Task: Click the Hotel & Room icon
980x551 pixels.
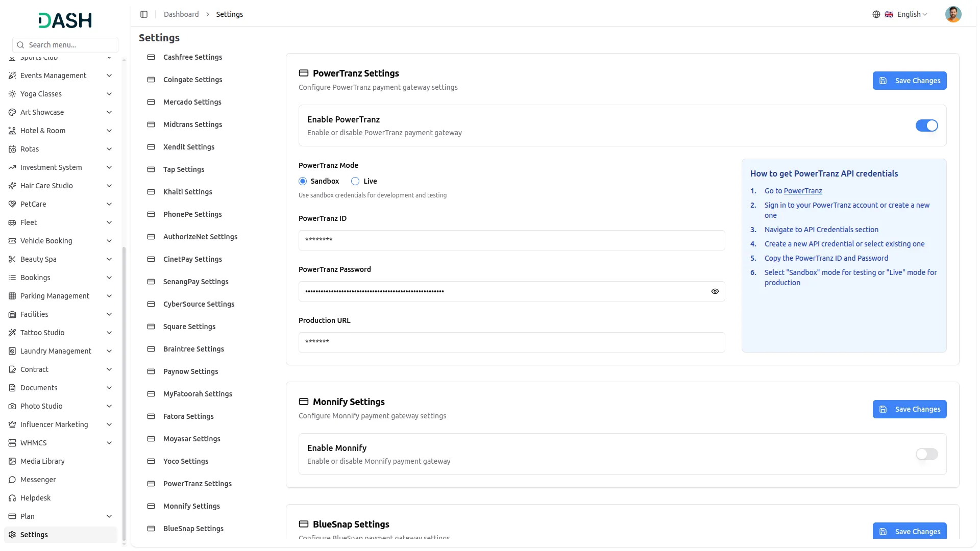Action: [x=12, y=131]
